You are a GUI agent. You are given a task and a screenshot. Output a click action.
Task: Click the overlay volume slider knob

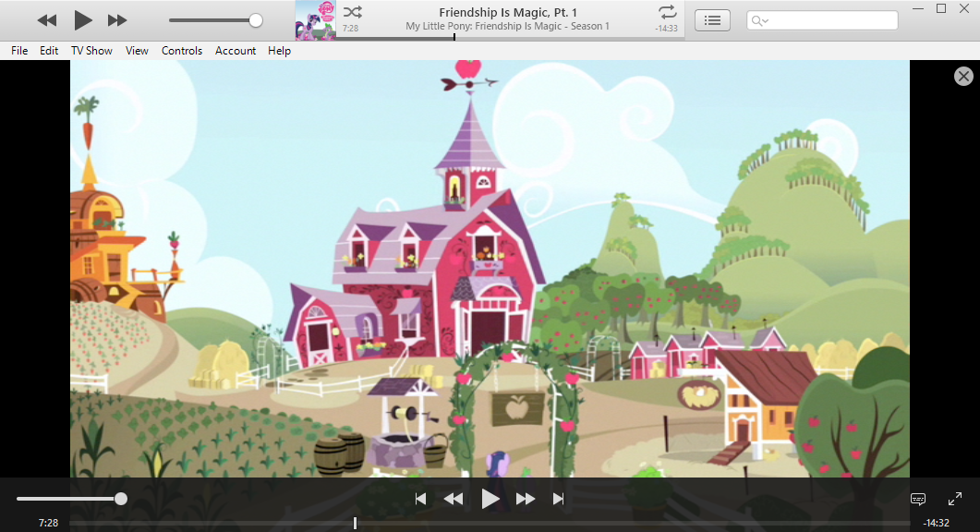[121, 499]
